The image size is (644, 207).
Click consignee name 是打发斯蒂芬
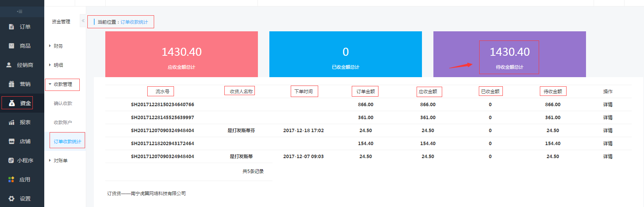(x=241, y=131)
